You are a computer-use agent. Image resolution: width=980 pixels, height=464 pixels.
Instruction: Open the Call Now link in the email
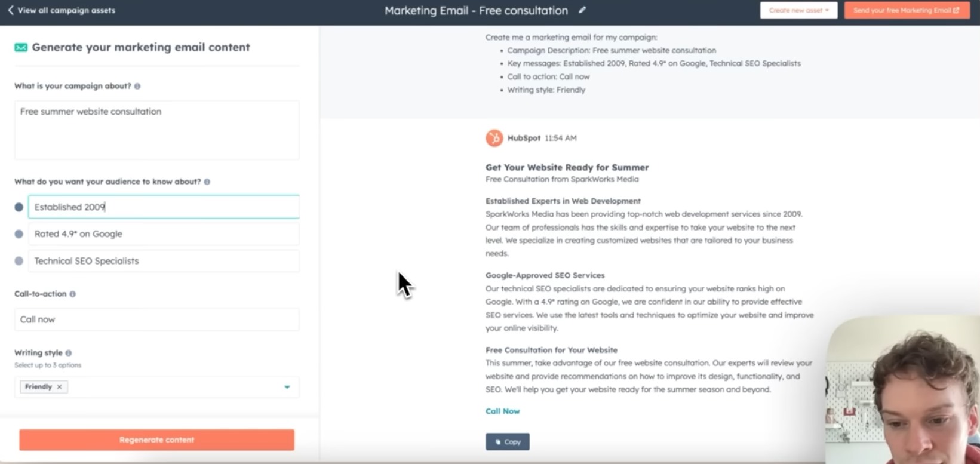click(x=502, y=411)
